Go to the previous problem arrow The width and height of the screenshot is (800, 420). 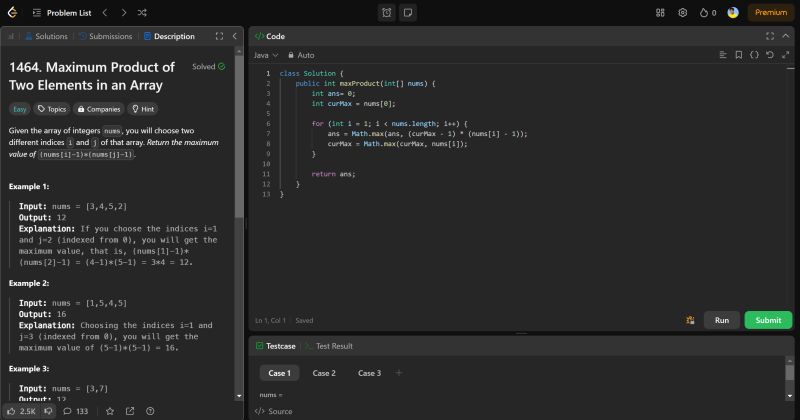click(x=105, y=13)
